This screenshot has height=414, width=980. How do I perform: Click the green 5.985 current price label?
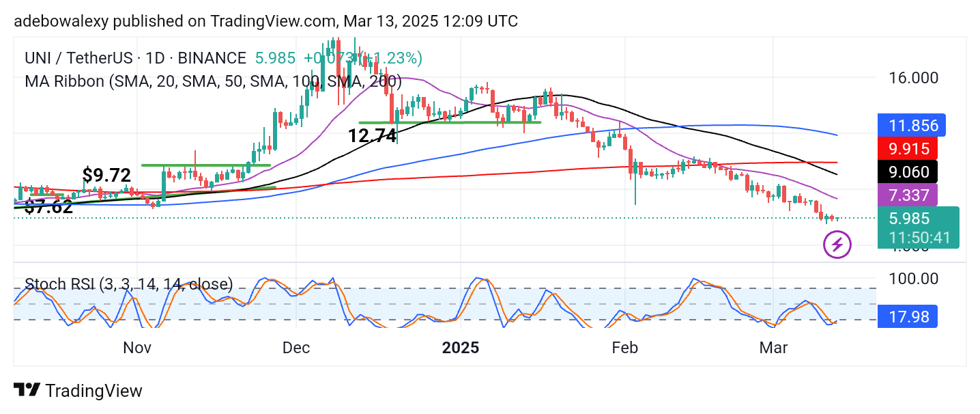pos(919,227)
